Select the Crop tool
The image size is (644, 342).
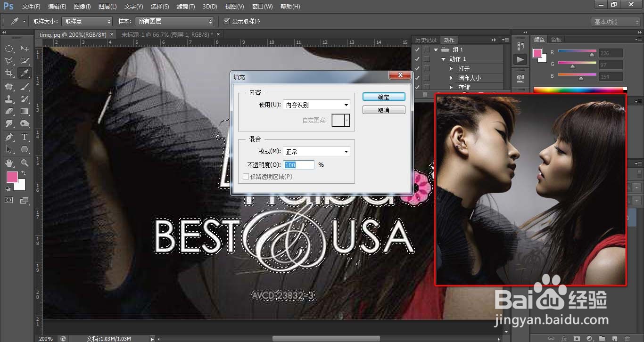click(9, 73)
